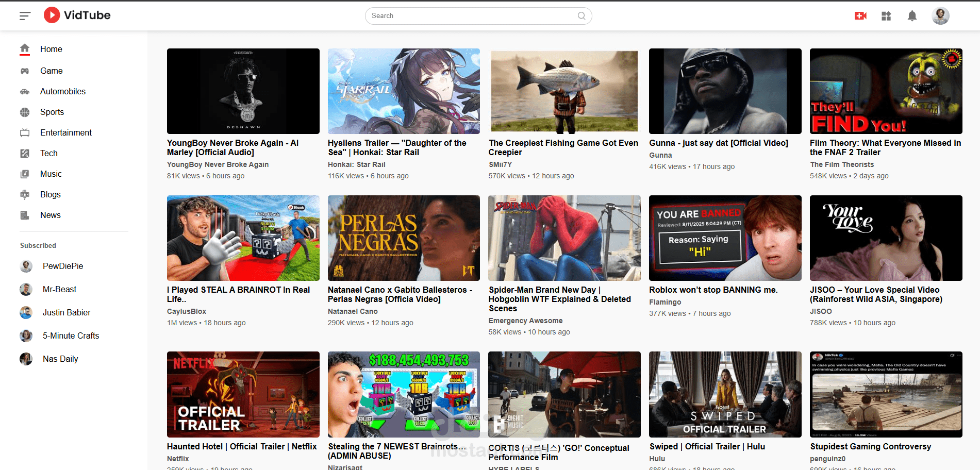Select the Sports category label
Viewport: 980px width, 470px height.
click(52, 112)
